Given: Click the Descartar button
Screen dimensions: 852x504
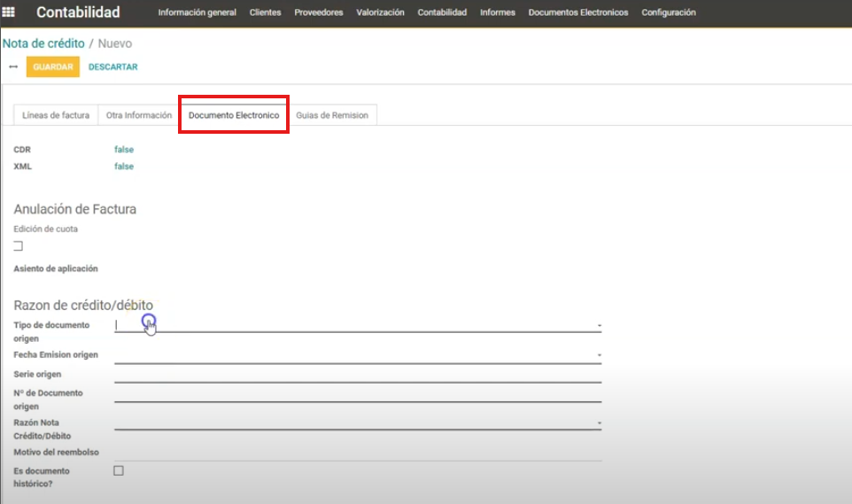Looking at the screenshot, I should [113, 66].
